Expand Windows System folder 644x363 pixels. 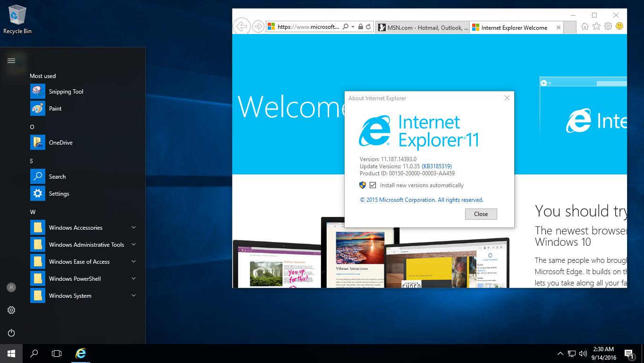(85, 296)
